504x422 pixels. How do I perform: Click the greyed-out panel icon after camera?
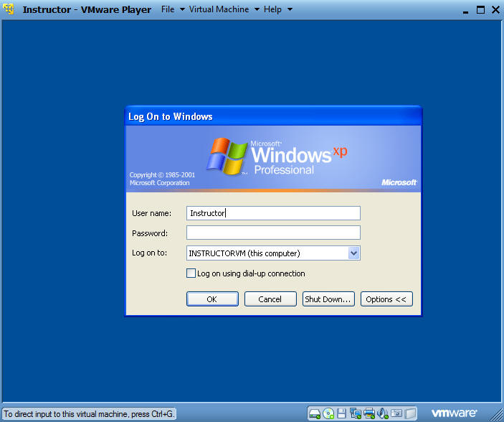tap(410, 413)
